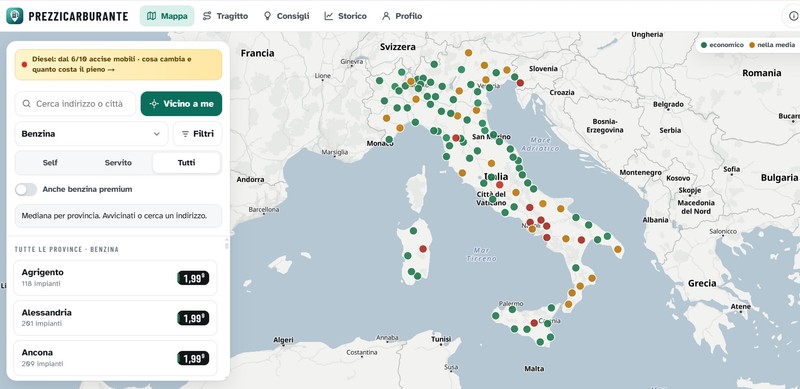The width and height of the screenshot is (800, 389).
Task: Click the Agrigento 1,99 price badge
Action: pyautogui.click(x=193, y=278)
